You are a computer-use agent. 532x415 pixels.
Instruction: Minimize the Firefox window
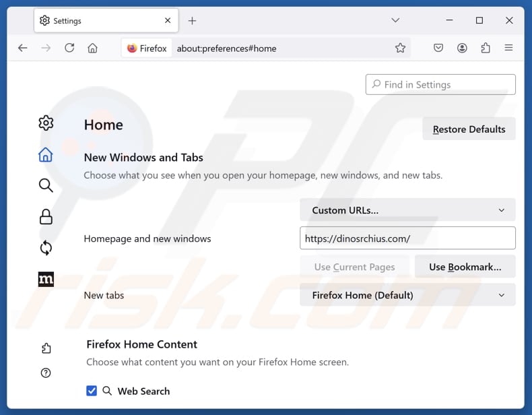point(449,20)
